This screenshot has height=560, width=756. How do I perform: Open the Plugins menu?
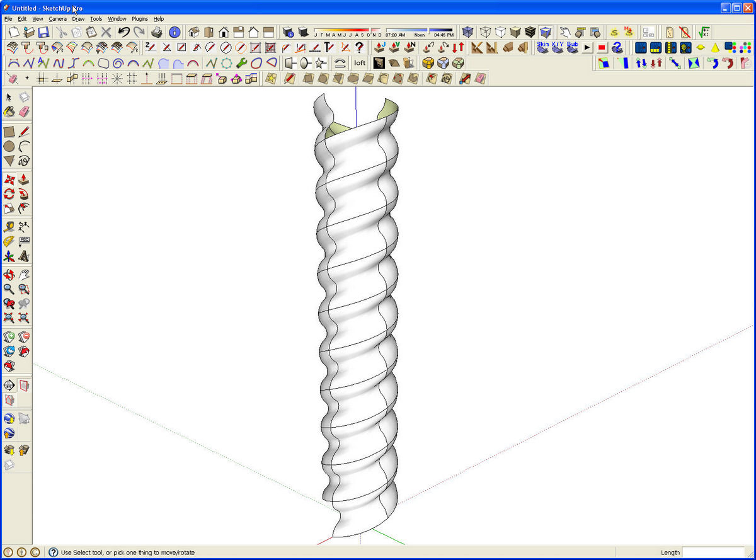(x=139, y=18)
